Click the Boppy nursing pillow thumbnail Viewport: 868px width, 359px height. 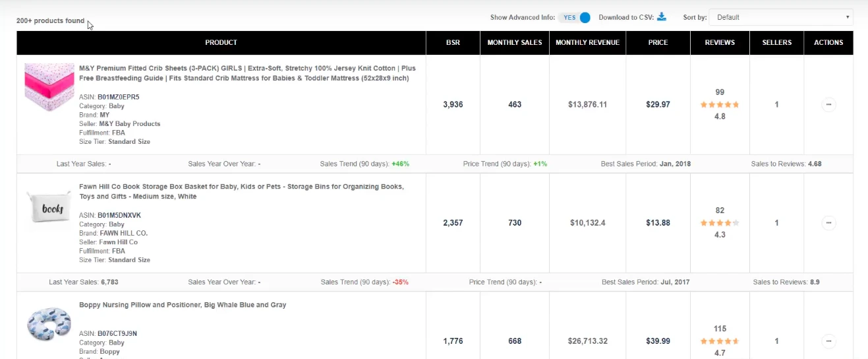coord(49,323)
